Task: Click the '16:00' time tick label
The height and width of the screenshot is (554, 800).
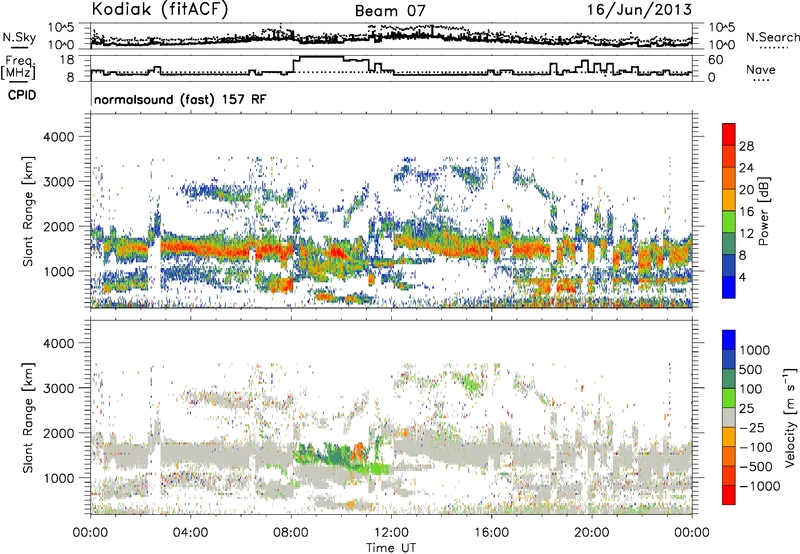Action: pyautogui.click(x=491, y=533)
